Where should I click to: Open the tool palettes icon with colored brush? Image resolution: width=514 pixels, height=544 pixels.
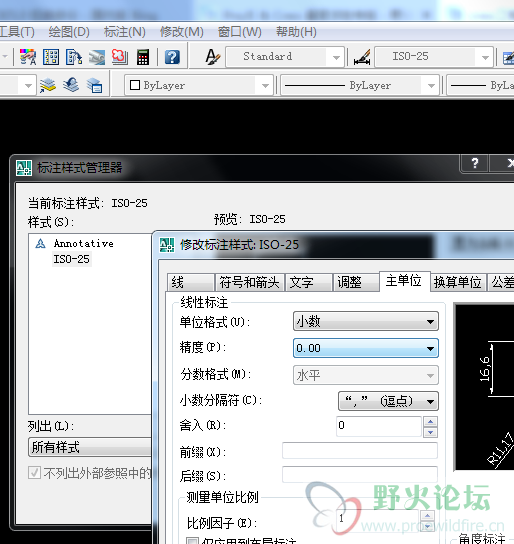28,57
